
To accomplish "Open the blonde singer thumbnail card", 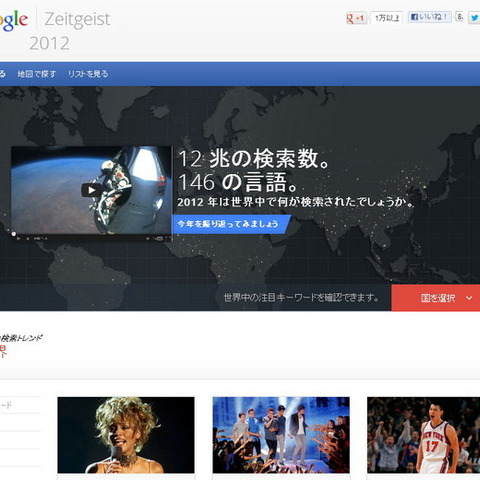I will coord(126,435).
